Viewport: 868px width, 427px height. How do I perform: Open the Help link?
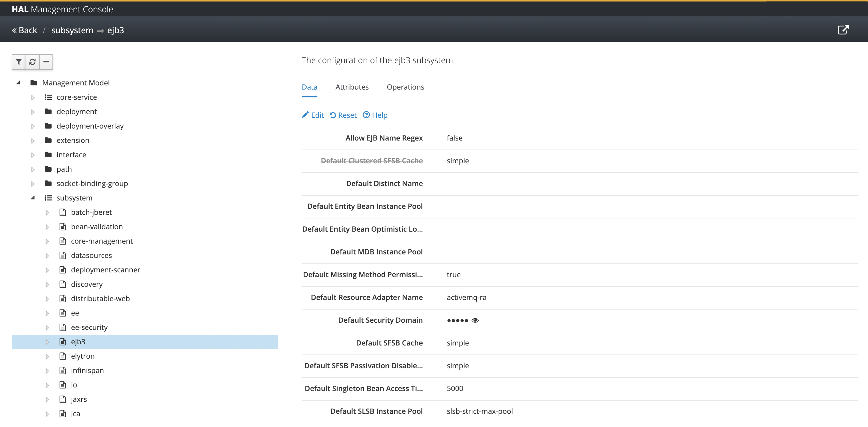pyautogui.click(x=375, y=115)
